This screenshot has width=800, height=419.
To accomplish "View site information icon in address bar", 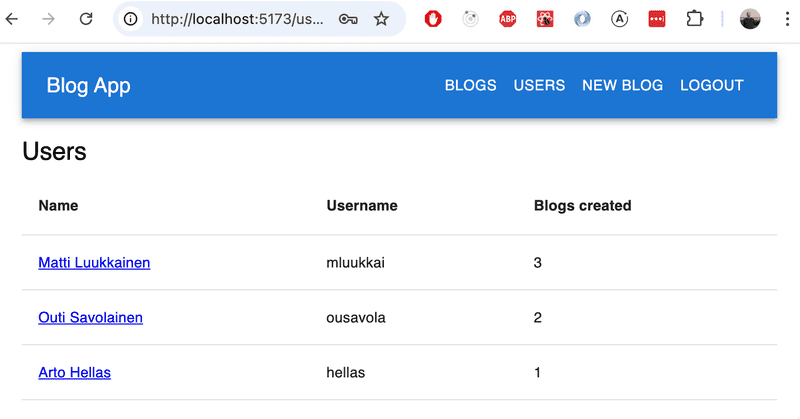I will tap(131, 19).
